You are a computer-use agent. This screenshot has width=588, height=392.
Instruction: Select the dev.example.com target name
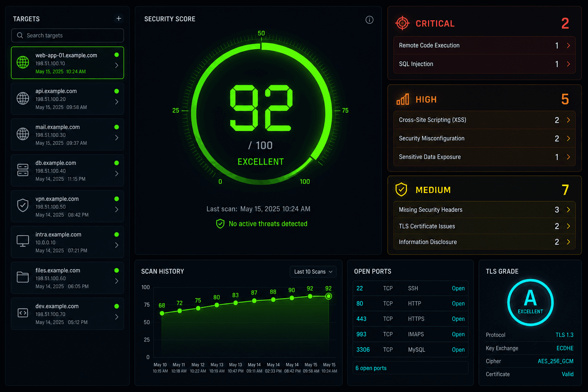pyautogui.click(x=57, y=306)
